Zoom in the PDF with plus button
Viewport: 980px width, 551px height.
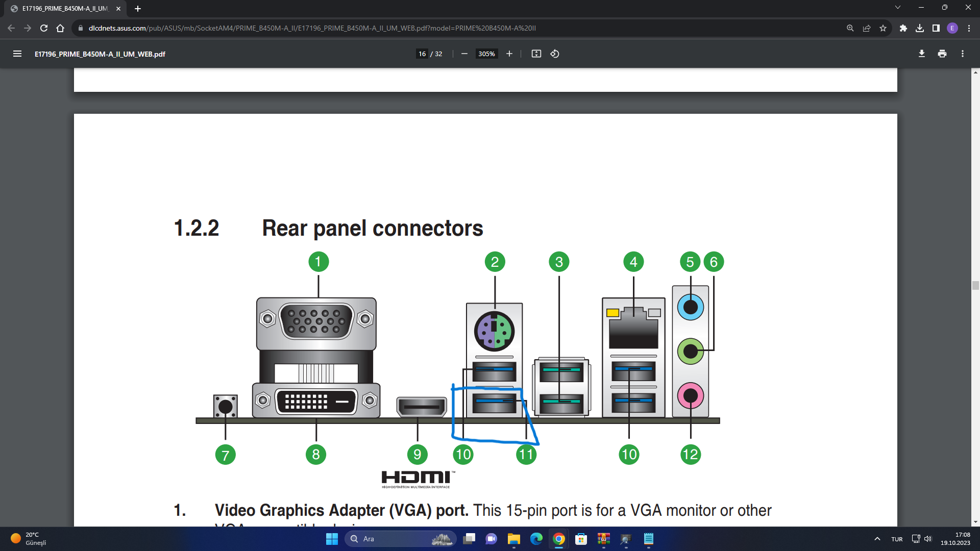pyautogui.click(x=509, y=54)
